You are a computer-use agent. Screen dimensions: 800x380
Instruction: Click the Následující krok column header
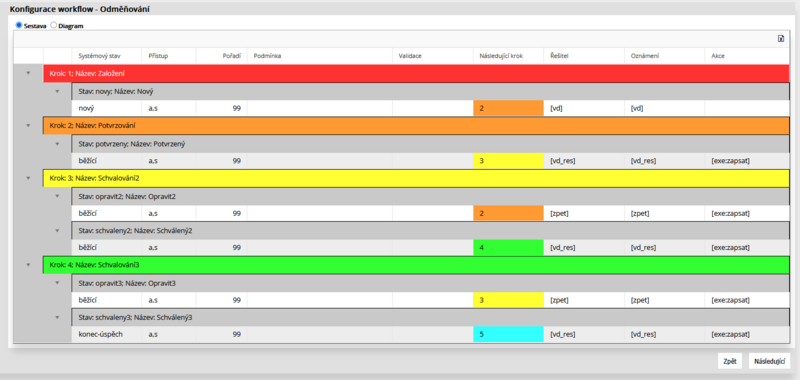[x=508, y=56]
